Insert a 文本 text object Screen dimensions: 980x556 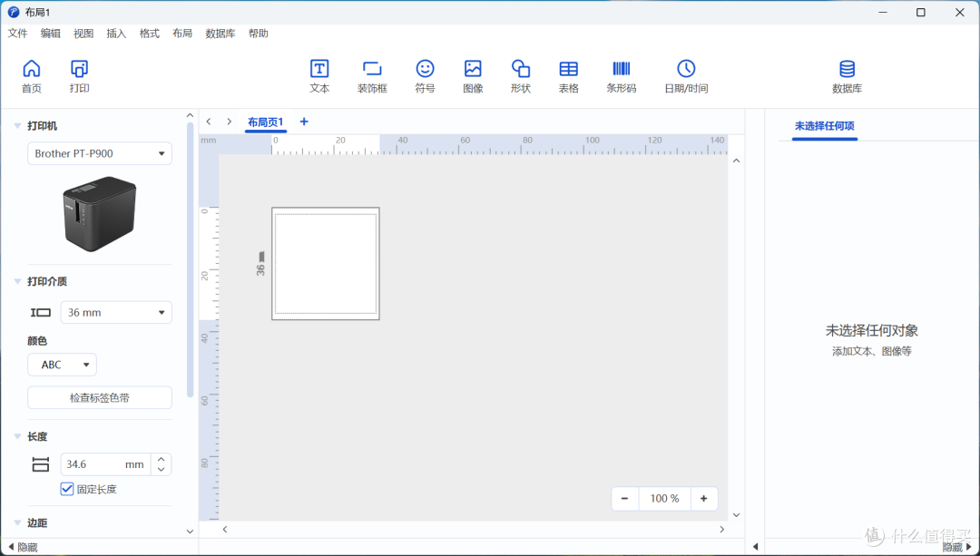pyautogui.click(x=319, y=76)
